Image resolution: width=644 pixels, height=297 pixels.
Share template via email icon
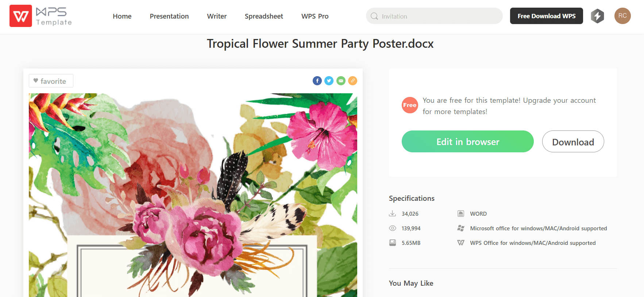pos(341,81)
